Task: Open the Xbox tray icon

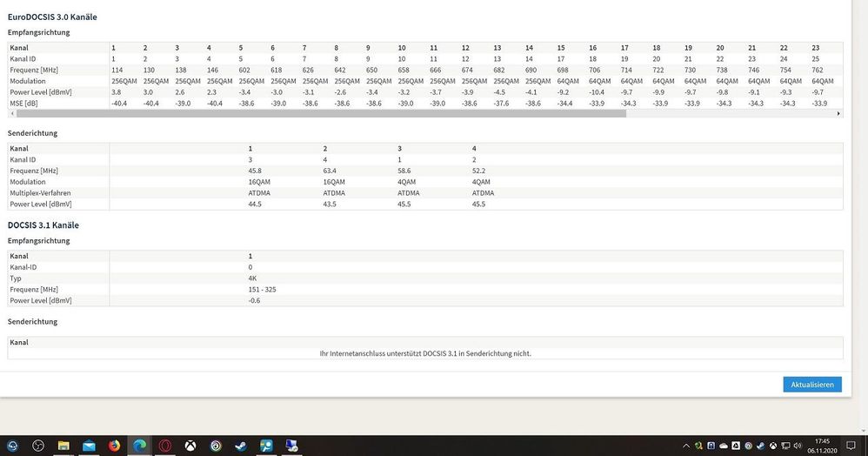Action: [x=773, y=446]
